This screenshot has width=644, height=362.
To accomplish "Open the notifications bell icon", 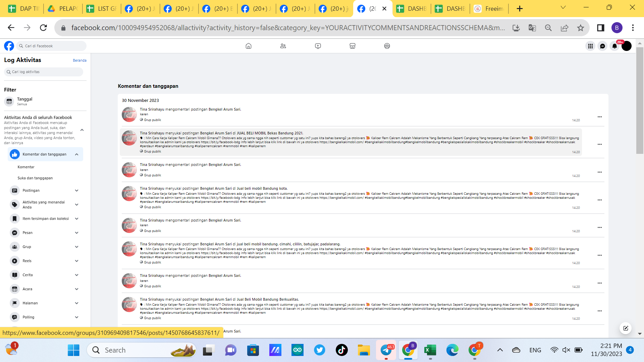I will (x=614, y=46).
